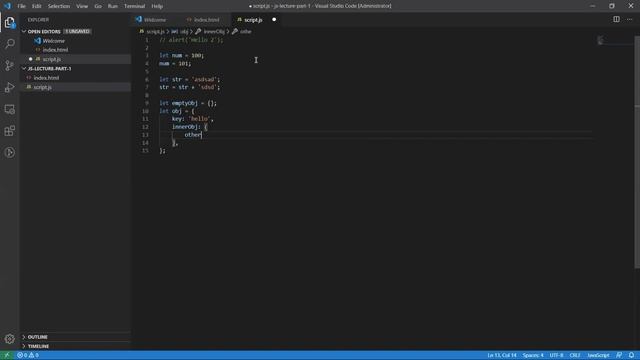The image size is (640, 360).
Task: Click the feedback icon in status bar
Action: [x=619, y=355]
